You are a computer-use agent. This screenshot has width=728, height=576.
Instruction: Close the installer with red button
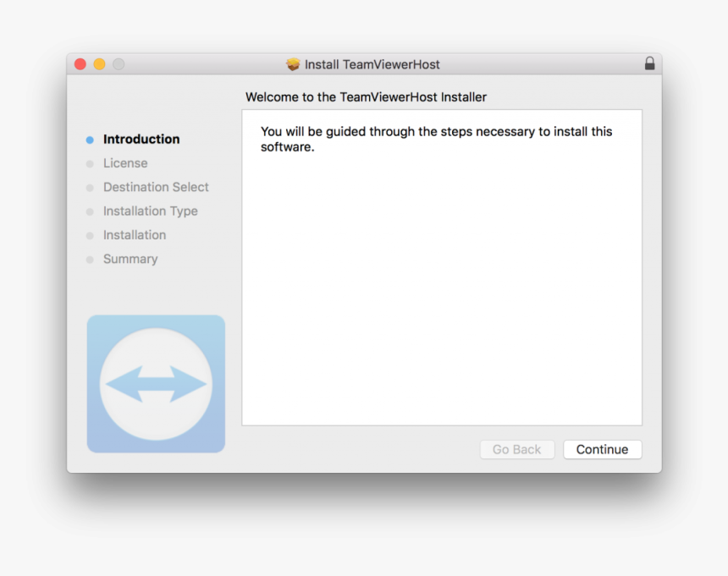coord(80,64)
